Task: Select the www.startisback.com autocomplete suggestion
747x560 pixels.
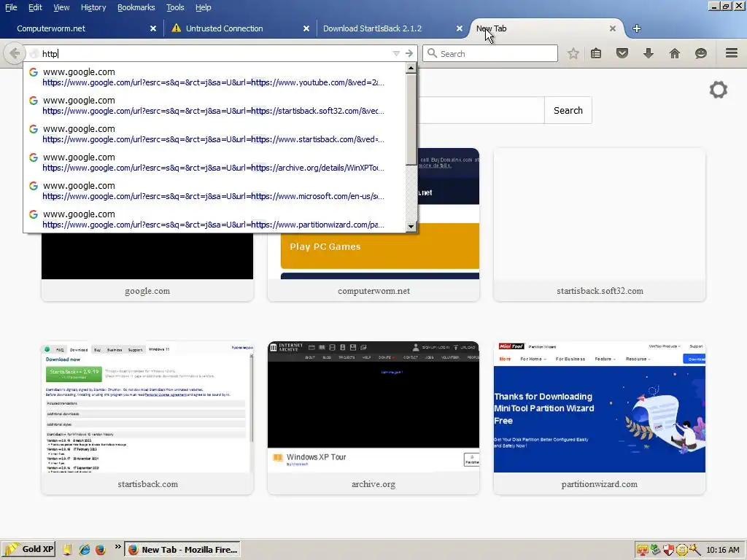Action: [x=214, y=134]
